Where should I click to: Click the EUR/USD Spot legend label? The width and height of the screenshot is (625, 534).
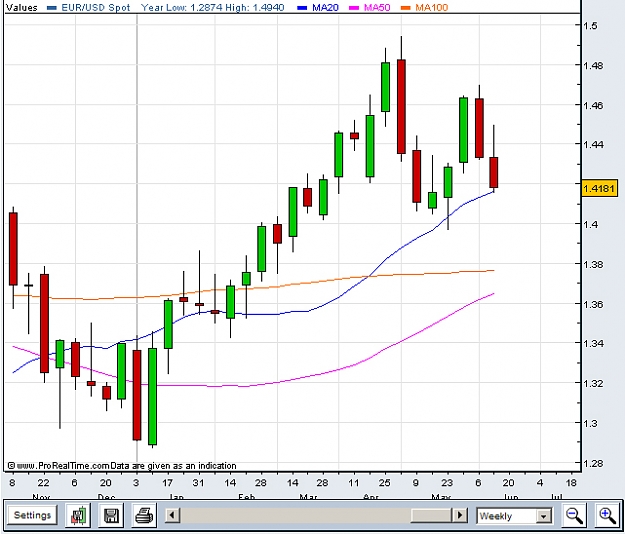coord(96,7)
